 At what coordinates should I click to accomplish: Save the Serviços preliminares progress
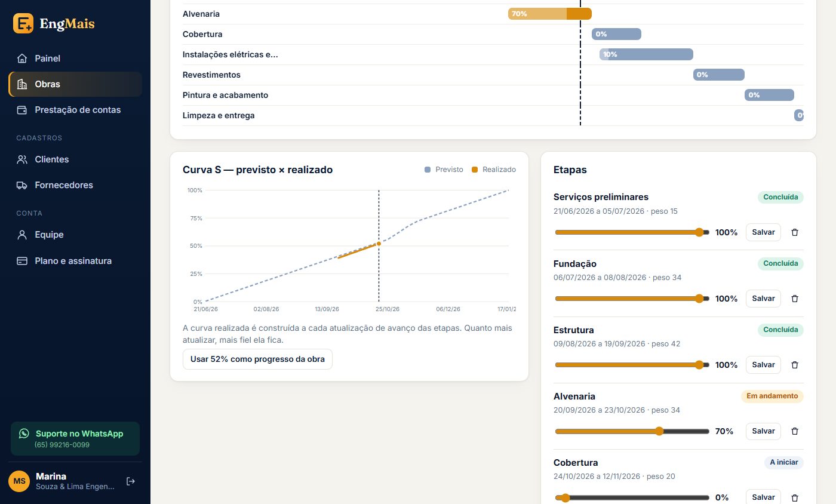pos(763,232)
